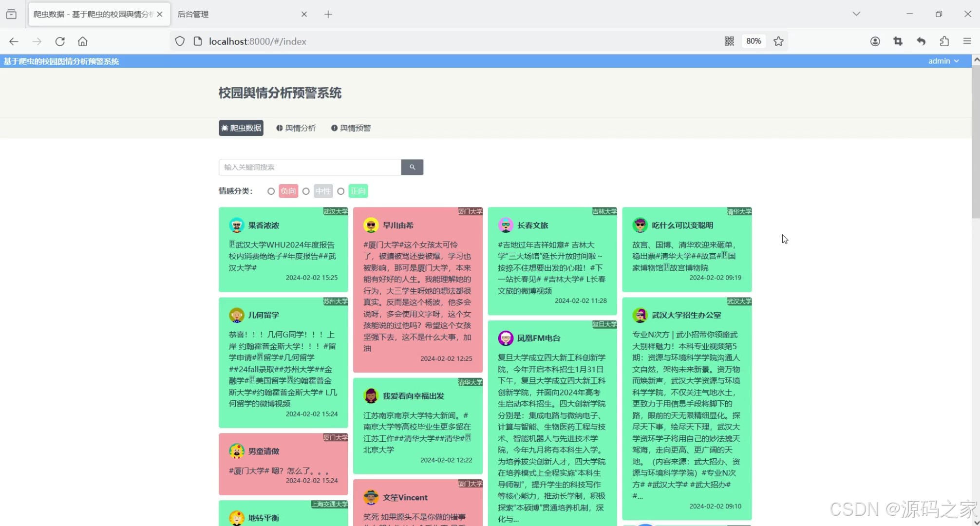Switch to the 舆情分析 tab

click(x=296, y=128)
